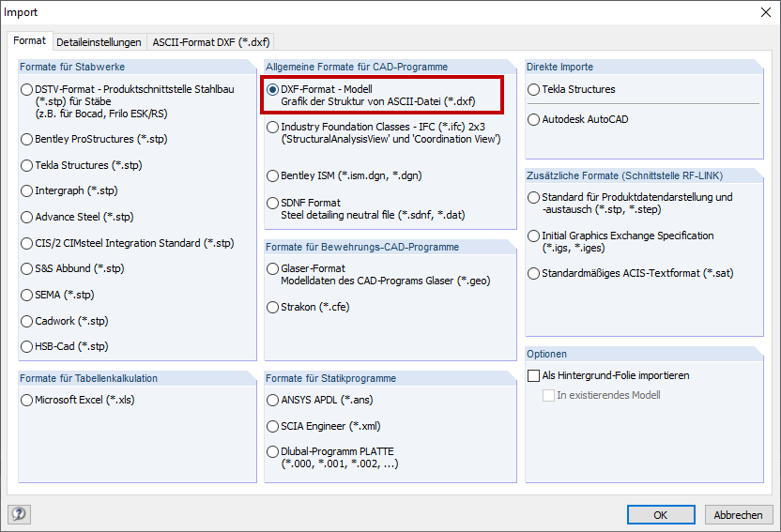Enable 'Als Hintergrund-Folie importieren' checkbox
The image size is (781, 532).
534,375
